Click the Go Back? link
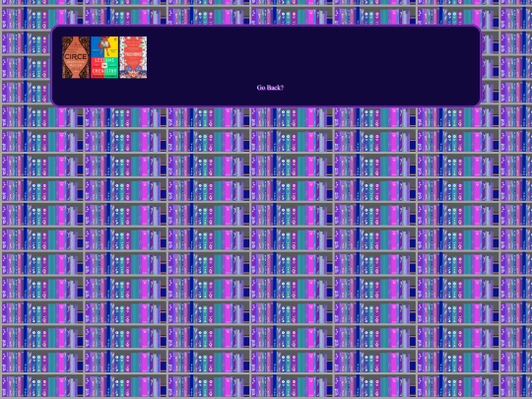Image resolution: width=532 pixels, height=399 pixels. [270, 88]
